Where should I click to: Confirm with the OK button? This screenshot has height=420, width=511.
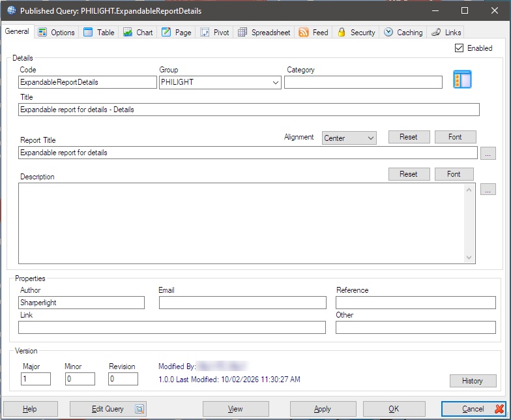pyautogui.click(x=394, y=408)
